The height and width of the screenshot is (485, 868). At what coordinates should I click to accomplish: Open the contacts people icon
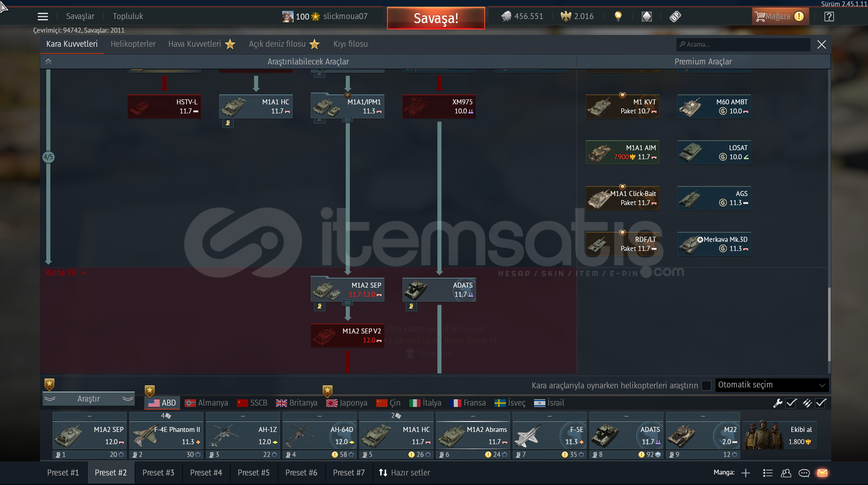[x=786, y=473]
